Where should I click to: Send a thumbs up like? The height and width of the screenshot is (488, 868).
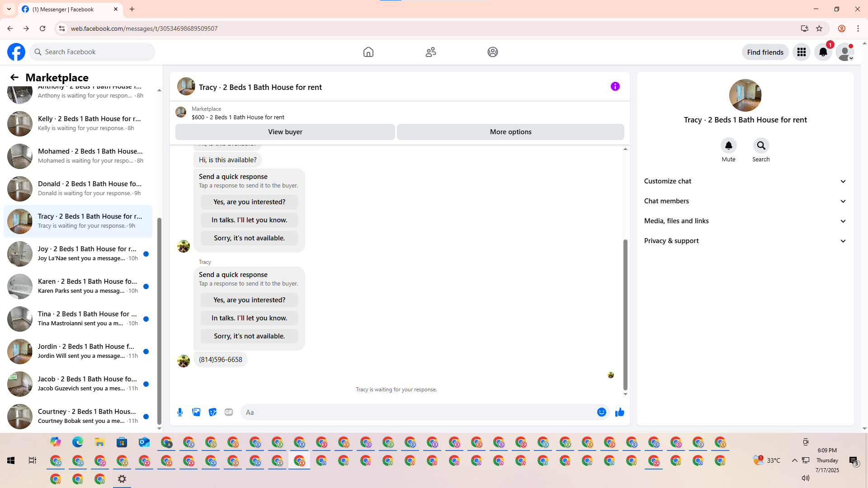click(x=619, y=412)
